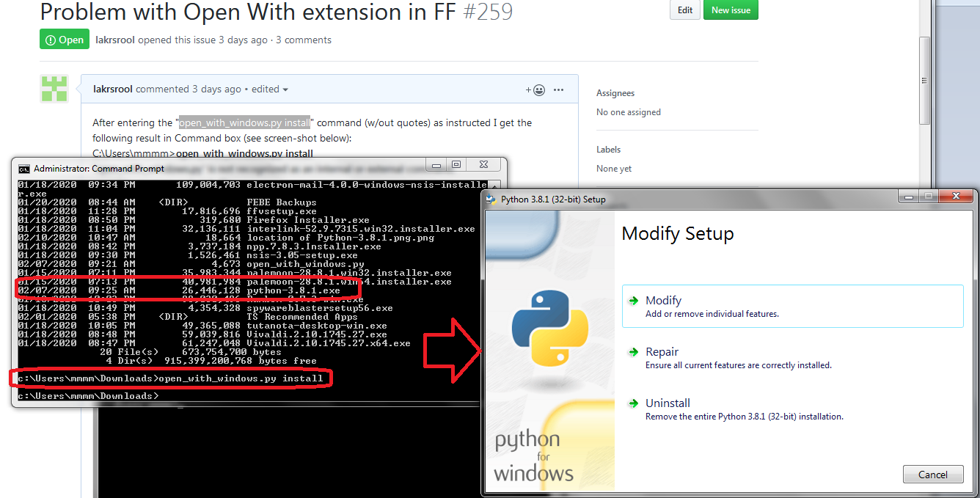Click the spywareblastersetup56.exe entry
Viewport: 980px width, 498px height.
point(320,308)
